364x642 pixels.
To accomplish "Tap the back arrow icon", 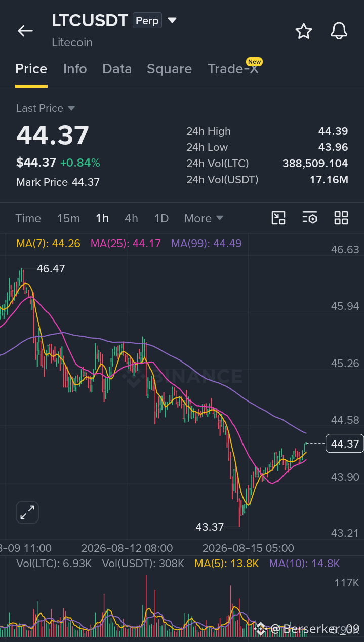I will [x=25, y=31].
